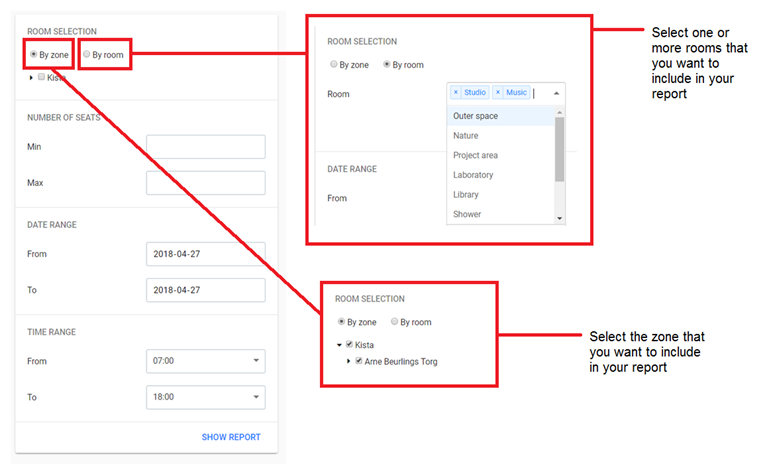Collapse the Kista tree node in zone callout
The width and height of the screenshot is (767, 476).
[339, 345]
